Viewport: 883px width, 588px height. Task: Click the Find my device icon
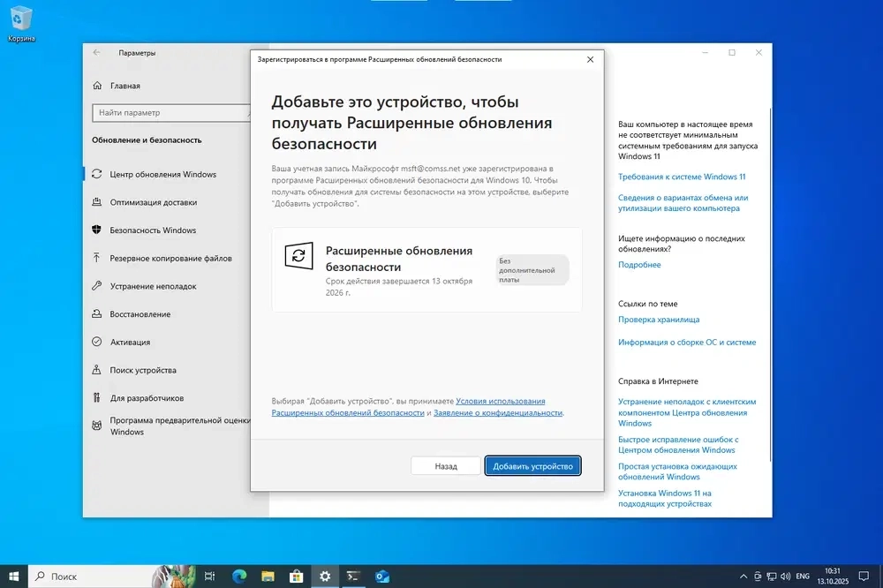[97, 371]
